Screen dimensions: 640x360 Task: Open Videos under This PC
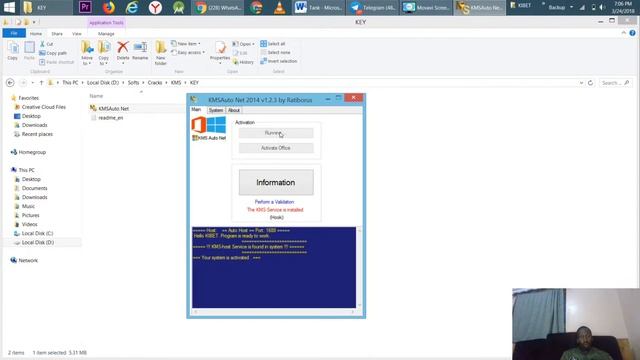(29, 224)
